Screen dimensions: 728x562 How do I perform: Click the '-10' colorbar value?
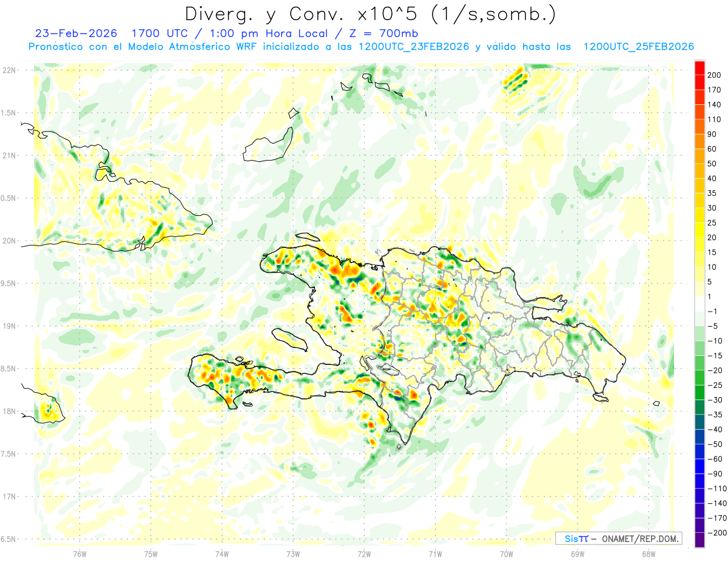tap(715, 341)
